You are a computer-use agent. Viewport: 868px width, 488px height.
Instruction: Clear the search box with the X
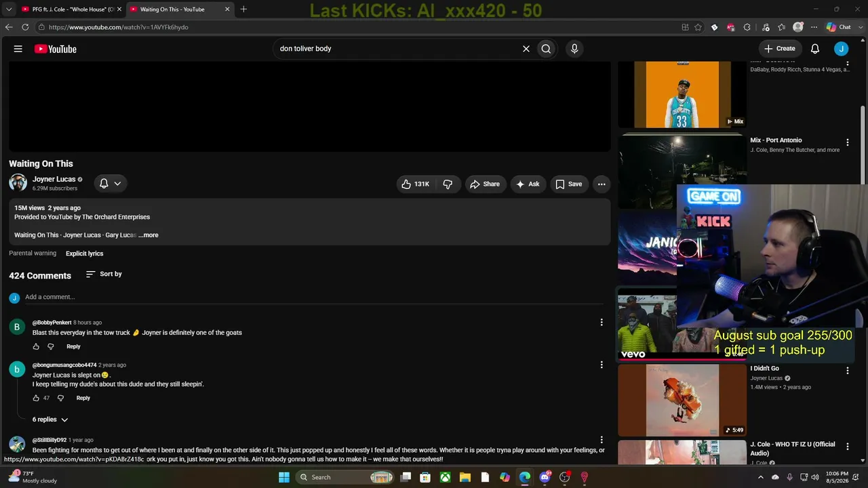[x=526, y=49]
